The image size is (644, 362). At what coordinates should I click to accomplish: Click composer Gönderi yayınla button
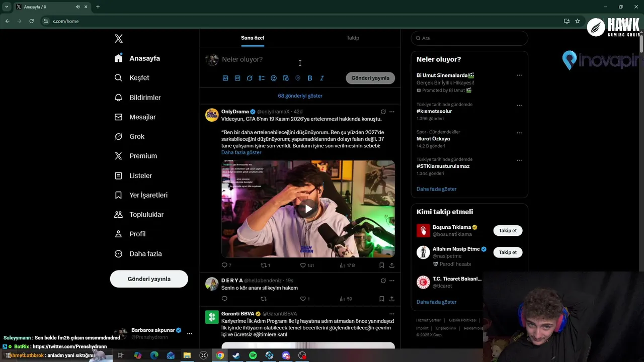point(370,78)
